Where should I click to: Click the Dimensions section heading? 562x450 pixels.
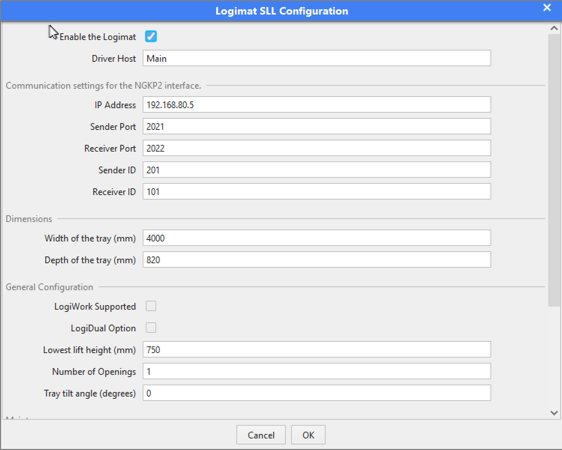coord(29,219)
